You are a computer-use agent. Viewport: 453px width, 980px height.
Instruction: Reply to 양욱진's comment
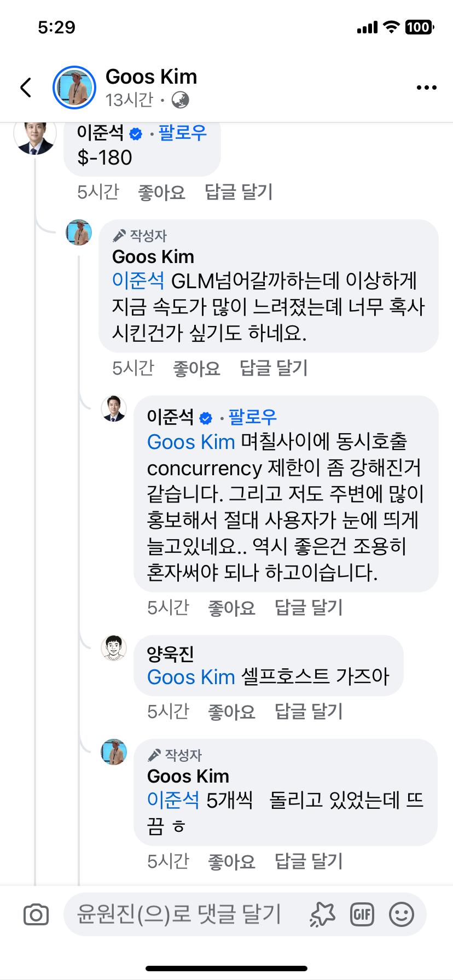point(309,711)
